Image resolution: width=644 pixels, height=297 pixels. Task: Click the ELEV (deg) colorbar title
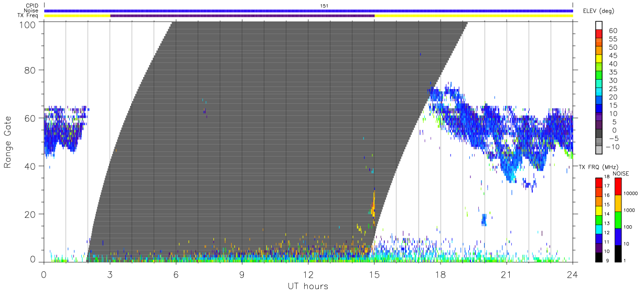point(598,11)
